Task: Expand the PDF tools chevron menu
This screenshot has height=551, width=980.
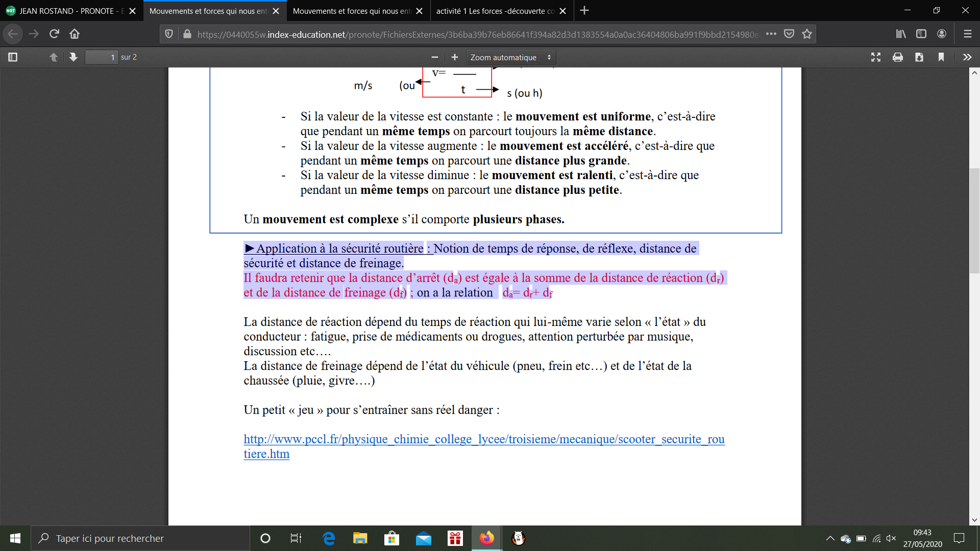Action: [x=967, y=57]
